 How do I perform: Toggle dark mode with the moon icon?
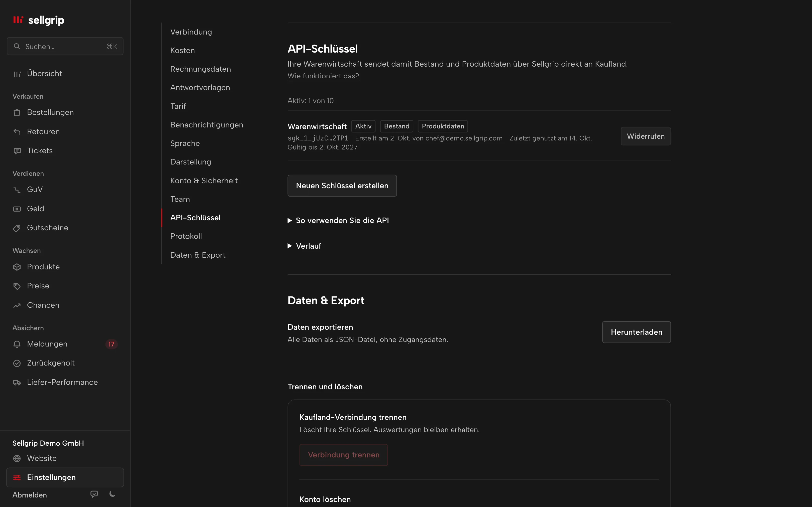point(113,494)
